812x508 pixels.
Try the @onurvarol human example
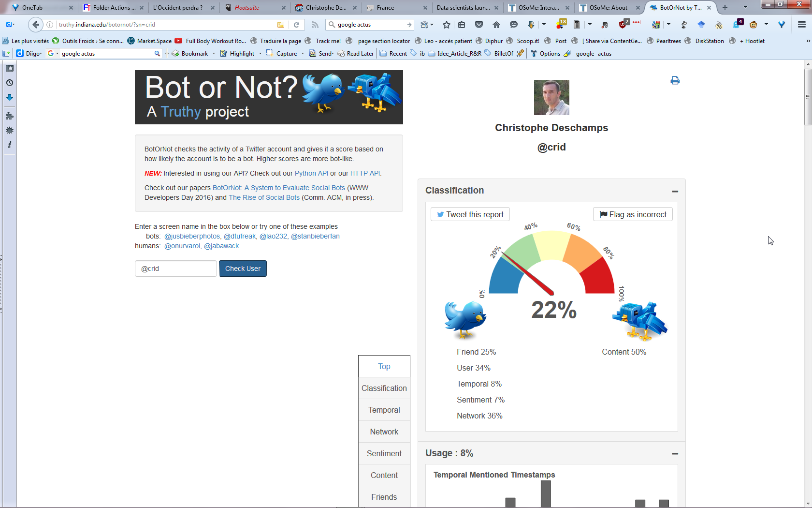pos(182,246)
